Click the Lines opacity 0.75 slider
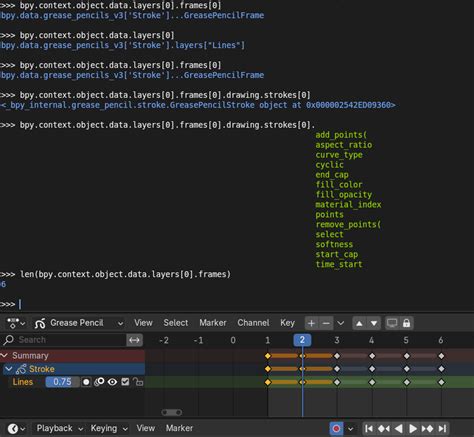Image resolution: width=474 pixels, height=437 pixels. (62, 382)
